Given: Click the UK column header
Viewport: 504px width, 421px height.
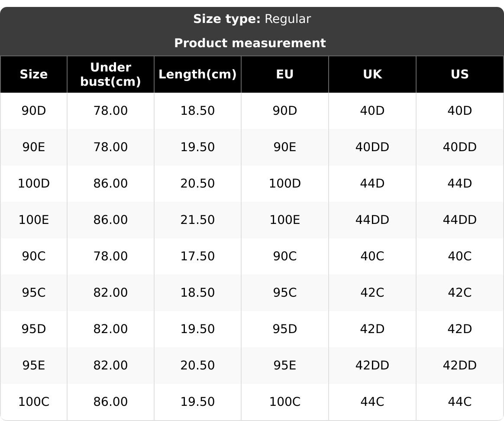Looking at the screenshot, I should coord(372,74).
